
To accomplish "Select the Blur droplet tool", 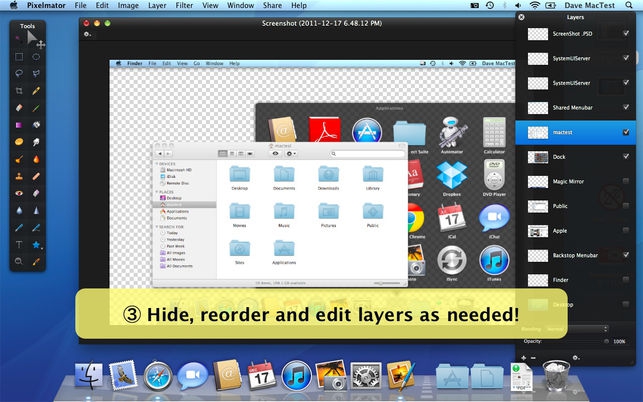I will pos(19,210).
